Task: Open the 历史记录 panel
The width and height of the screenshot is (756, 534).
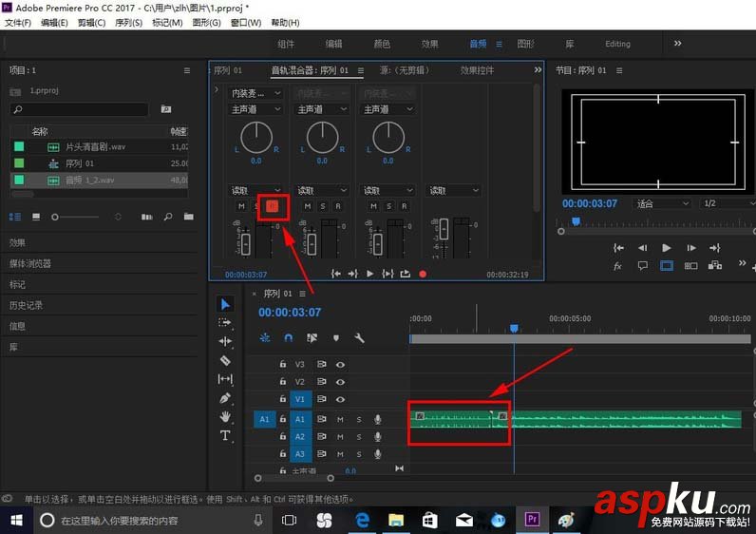Action: click(26, 305)
